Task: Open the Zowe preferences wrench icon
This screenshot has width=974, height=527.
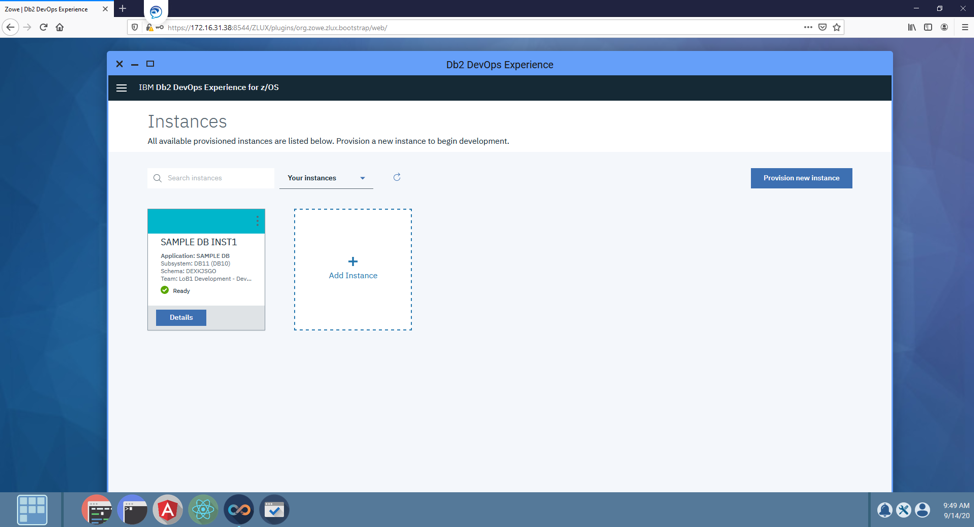Action: pos(904,510)
